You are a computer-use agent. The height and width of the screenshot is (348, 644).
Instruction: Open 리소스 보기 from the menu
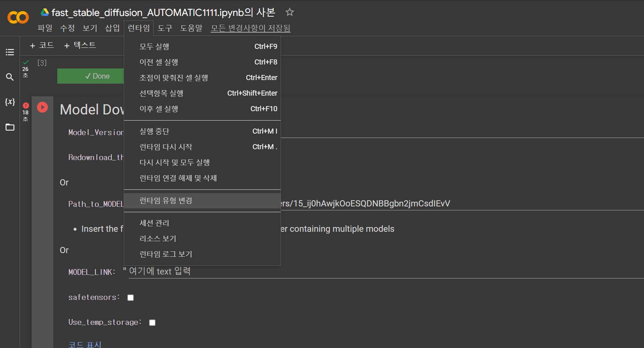tap(202, 238)
